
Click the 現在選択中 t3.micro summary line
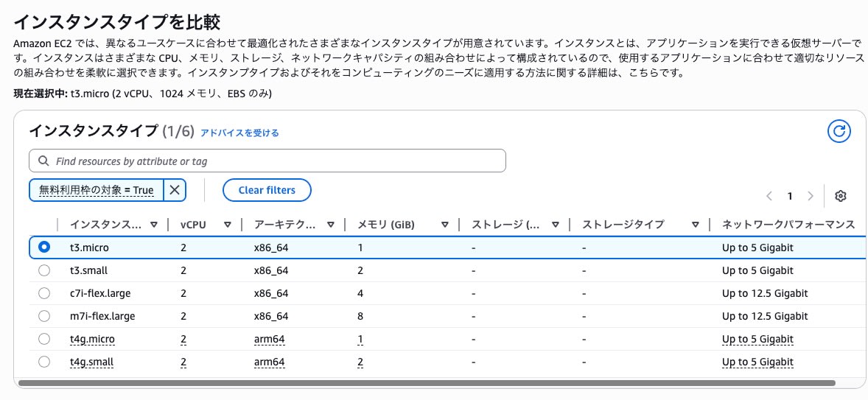tap(143, 94)
